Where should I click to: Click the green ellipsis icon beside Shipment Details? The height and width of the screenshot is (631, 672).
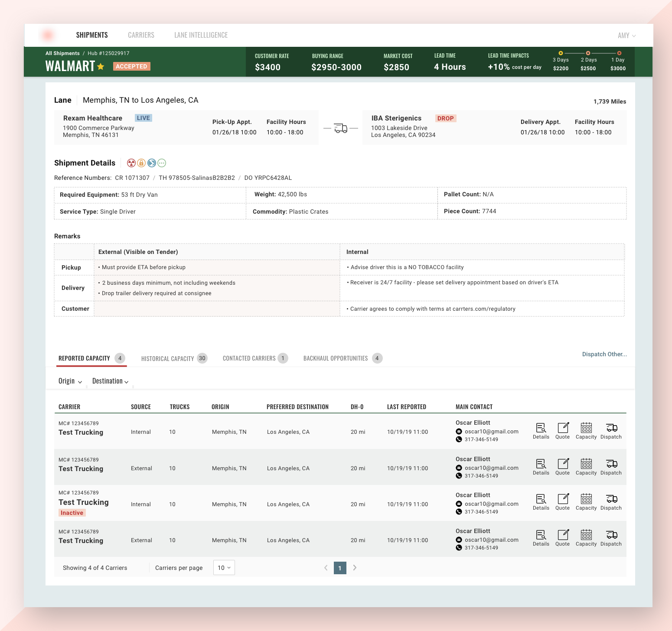click(162, 163)
